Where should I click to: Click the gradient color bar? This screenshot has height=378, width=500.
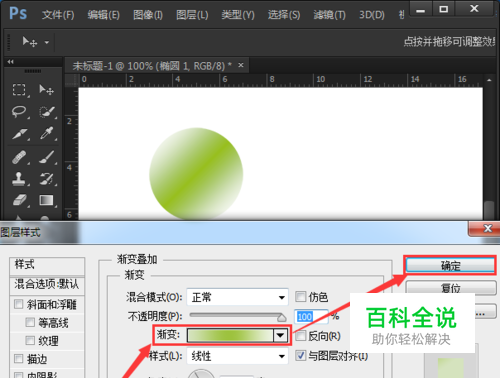[x=230, y=335]
